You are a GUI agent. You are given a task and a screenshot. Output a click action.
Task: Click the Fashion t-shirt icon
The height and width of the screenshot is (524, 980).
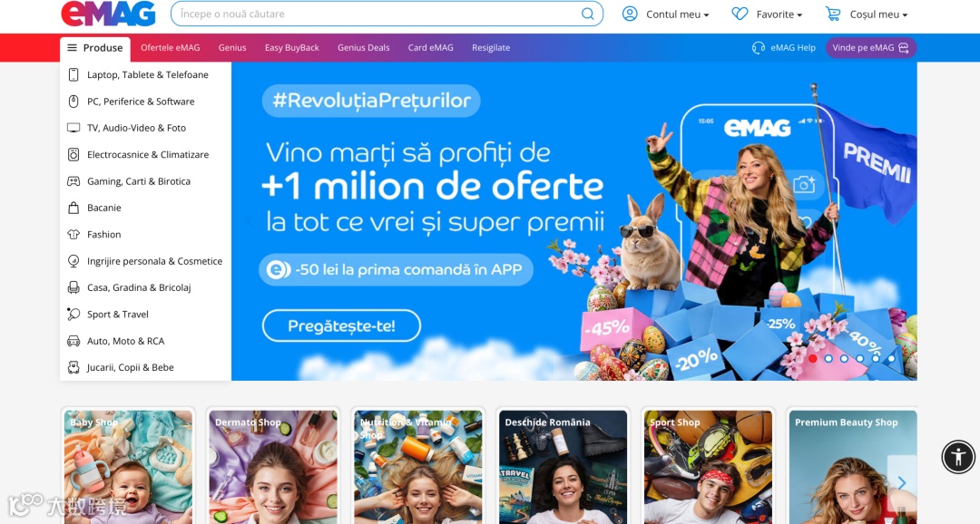click(x=73, y=234)
